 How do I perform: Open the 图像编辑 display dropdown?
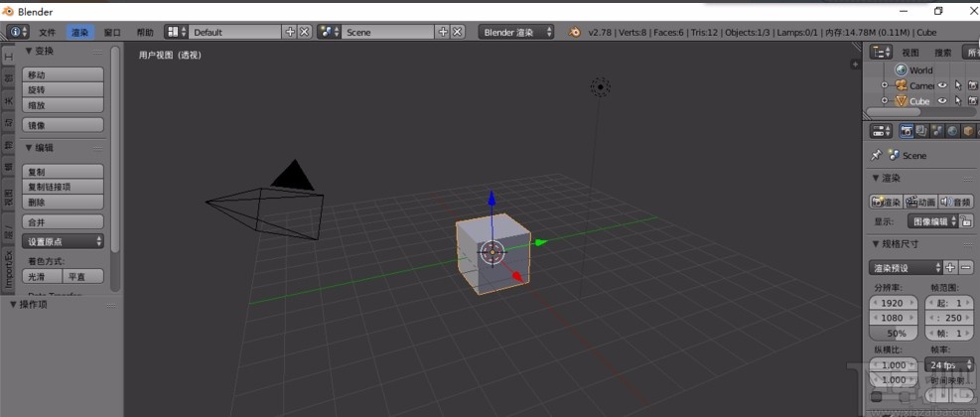[932, 221]
